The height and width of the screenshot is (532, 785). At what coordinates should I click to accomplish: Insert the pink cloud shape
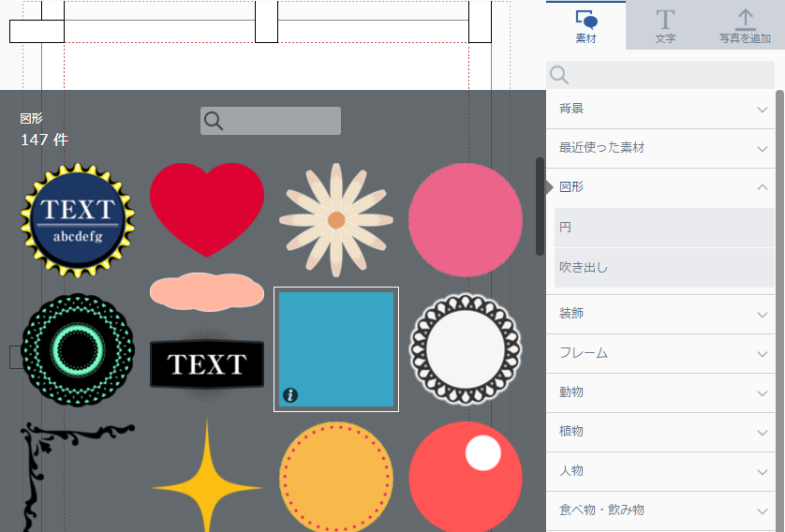pyautogui.click(x=207, y=291)
